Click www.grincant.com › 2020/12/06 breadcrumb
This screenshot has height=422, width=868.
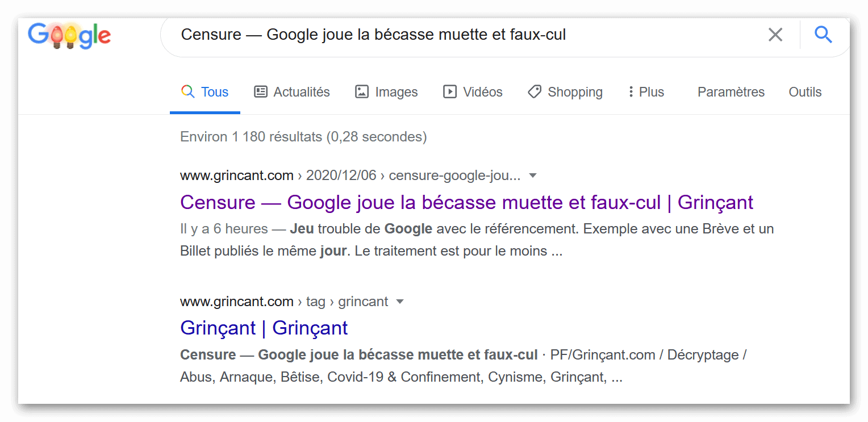[x=278, y=176]
